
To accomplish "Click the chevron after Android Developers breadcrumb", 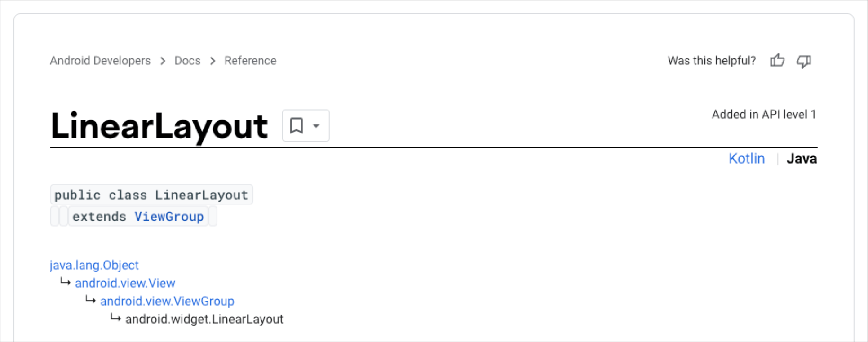I will [x=163, y=61].
